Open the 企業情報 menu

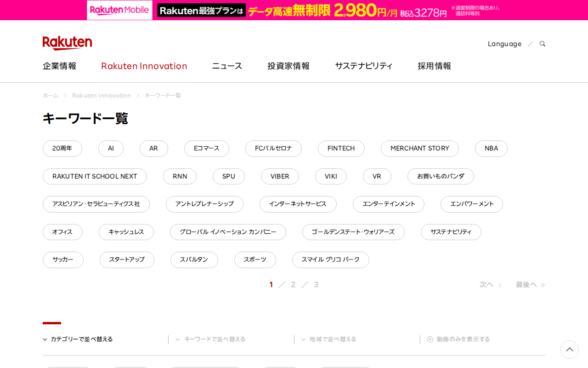pos(60,66)
